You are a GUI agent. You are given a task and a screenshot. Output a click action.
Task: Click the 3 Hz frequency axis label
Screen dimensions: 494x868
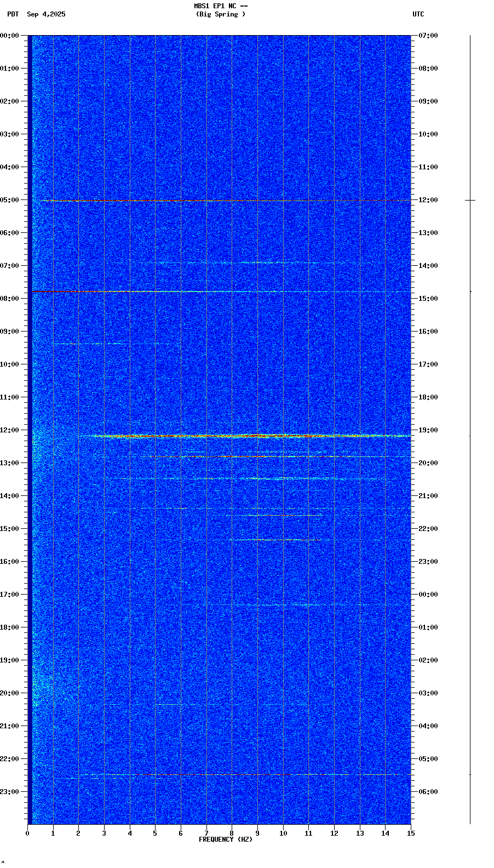point(104,833)
